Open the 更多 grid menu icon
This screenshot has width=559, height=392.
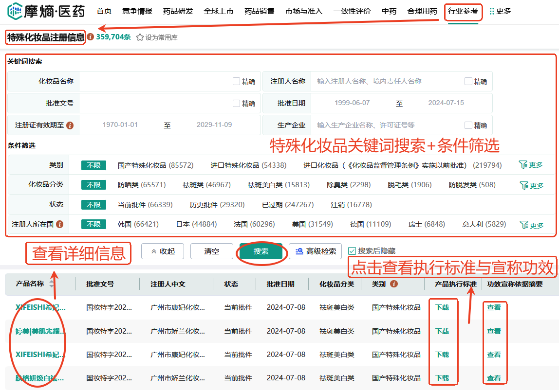click(491, 11)
